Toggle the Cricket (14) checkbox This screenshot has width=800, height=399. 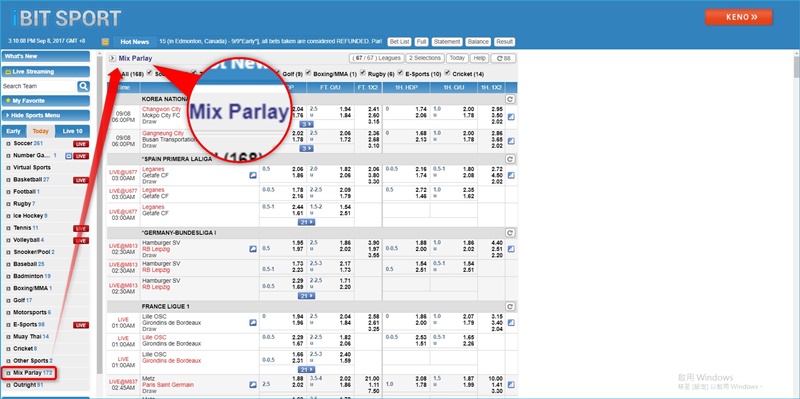tap(447, 73)
